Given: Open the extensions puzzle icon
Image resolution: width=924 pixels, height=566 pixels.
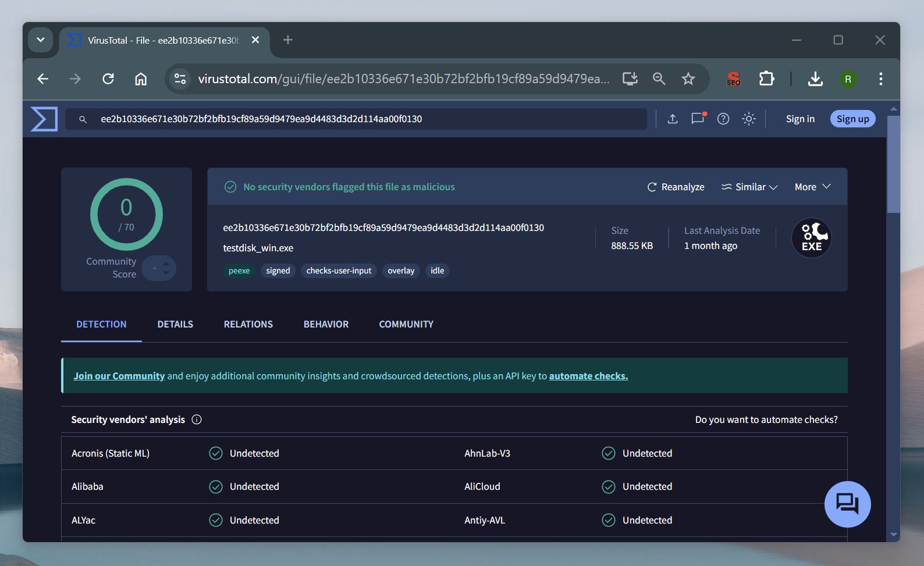Looking at the screenshot, I should tap(766, 79).
